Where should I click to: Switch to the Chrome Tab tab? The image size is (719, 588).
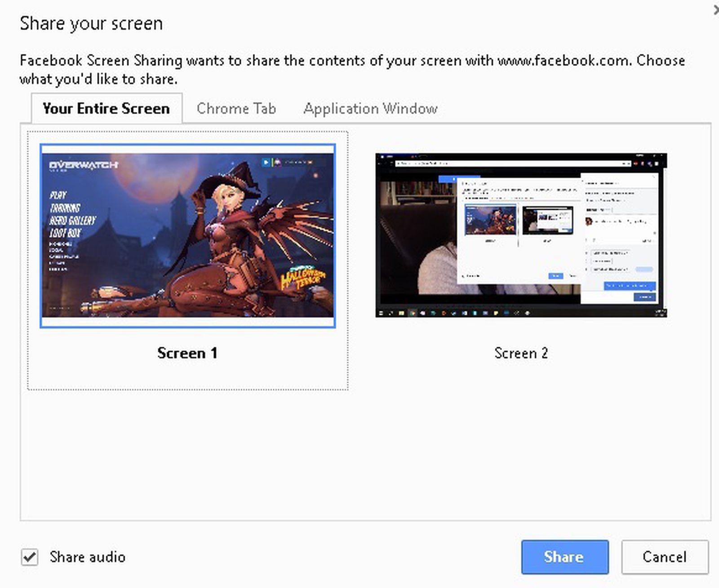[x=236, y=108]
